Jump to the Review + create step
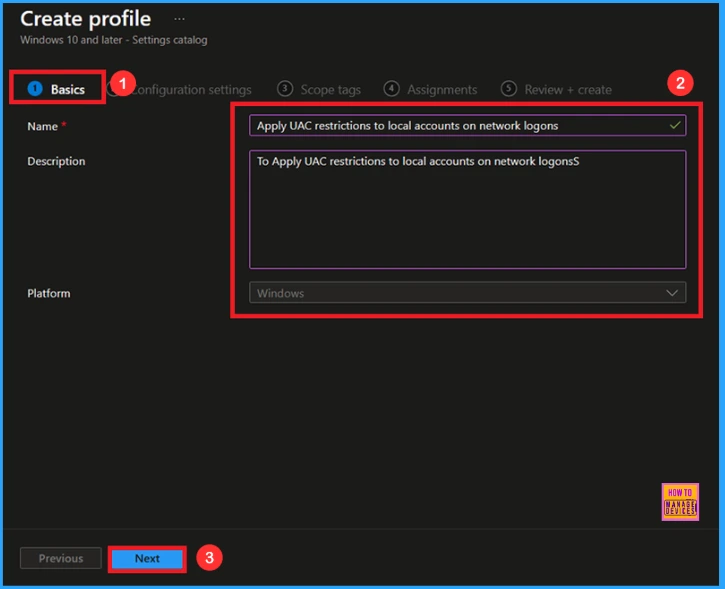 coord(556,89)
